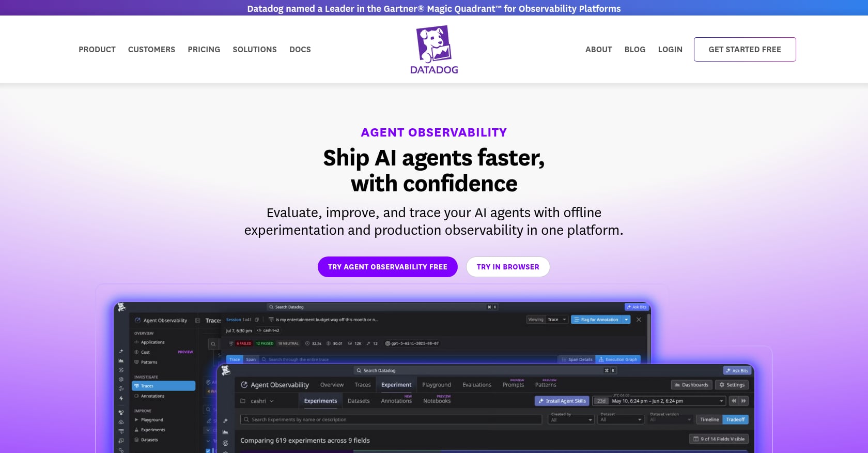The image size is (868, 453).
Task: Open the Dataset version filter dropdown
Action: [670, 419]
